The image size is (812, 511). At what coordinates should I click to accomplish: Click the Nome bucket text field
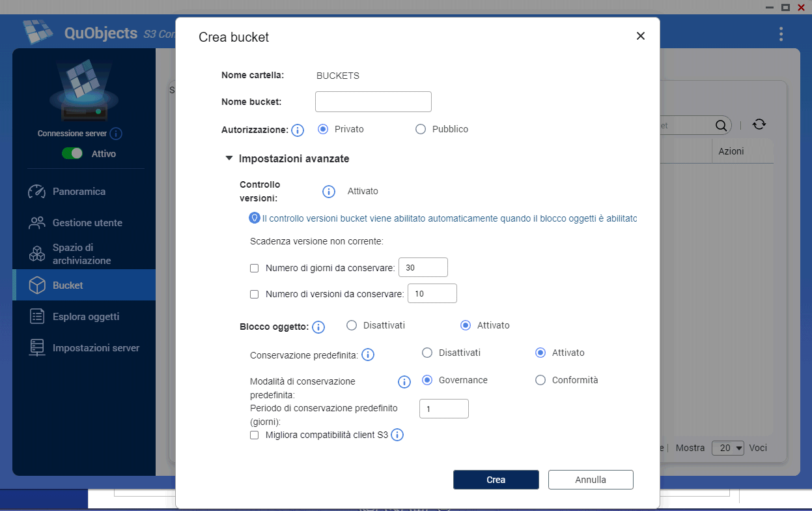(373, 102)
